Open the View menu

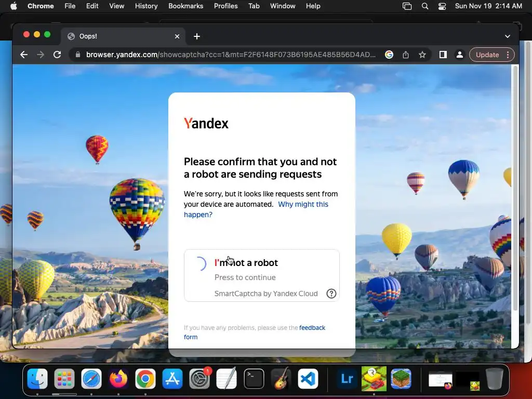click(117, 6)
